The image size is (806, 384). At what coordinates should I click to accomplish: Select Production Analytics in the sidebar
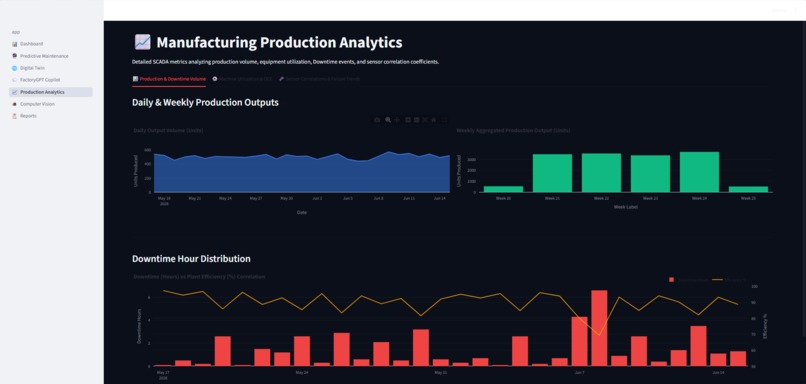[51, 92]
